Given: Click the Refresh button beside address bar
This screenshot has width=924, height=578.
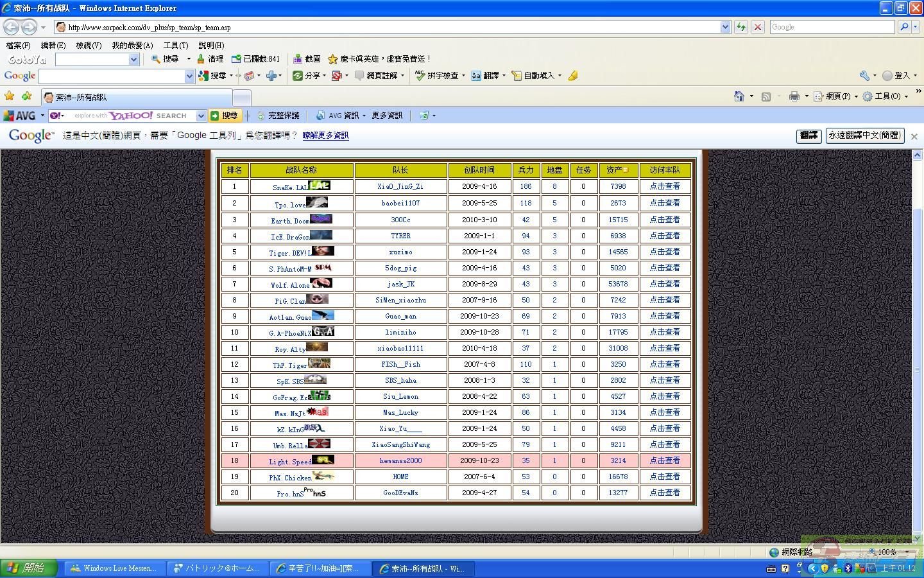Looking at the screenshot, I should pos(742,27).
